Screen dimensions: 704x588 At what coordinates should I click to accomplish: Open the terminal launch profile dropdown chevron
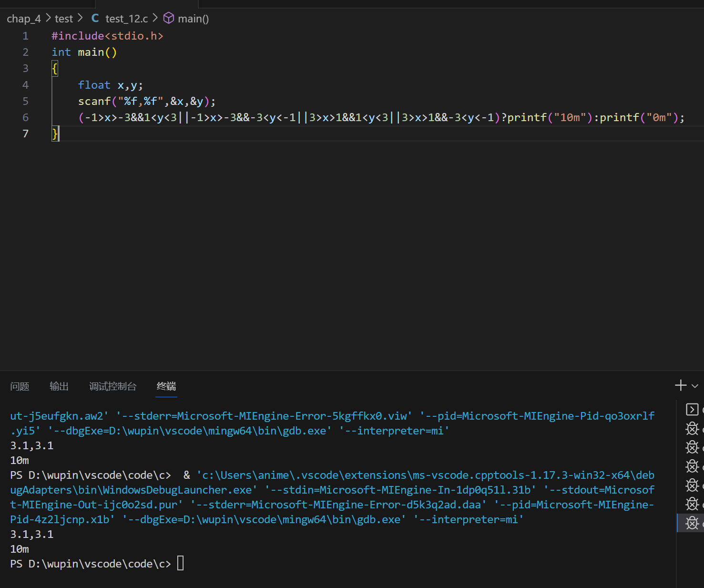(x=695, y=386)
